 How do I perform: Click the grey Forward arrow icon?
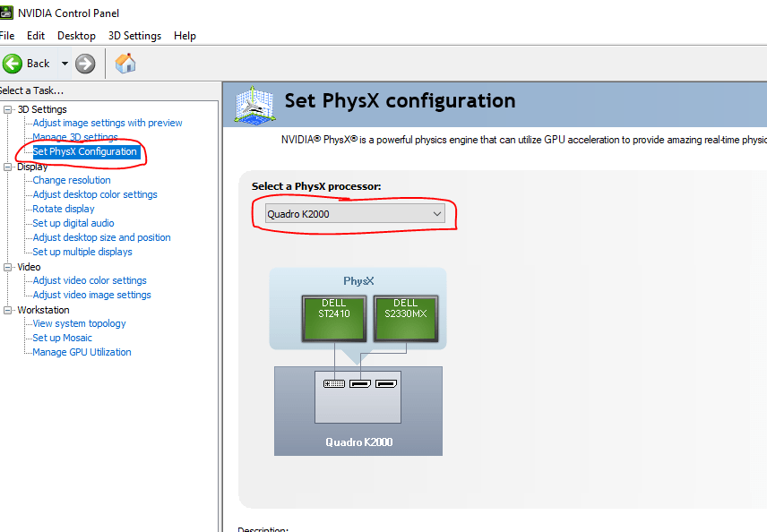pyautogui.click(x=85, y=64)
